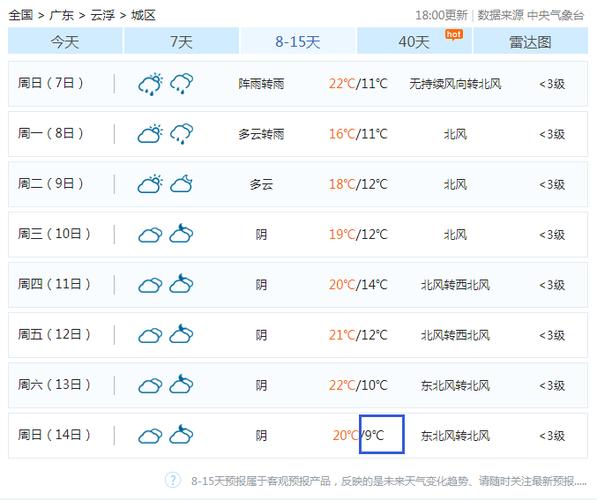This screenshot has height=500, width=597.
Task: Click the 北风转西北风 wind for 周五
Action: [455, 335]
